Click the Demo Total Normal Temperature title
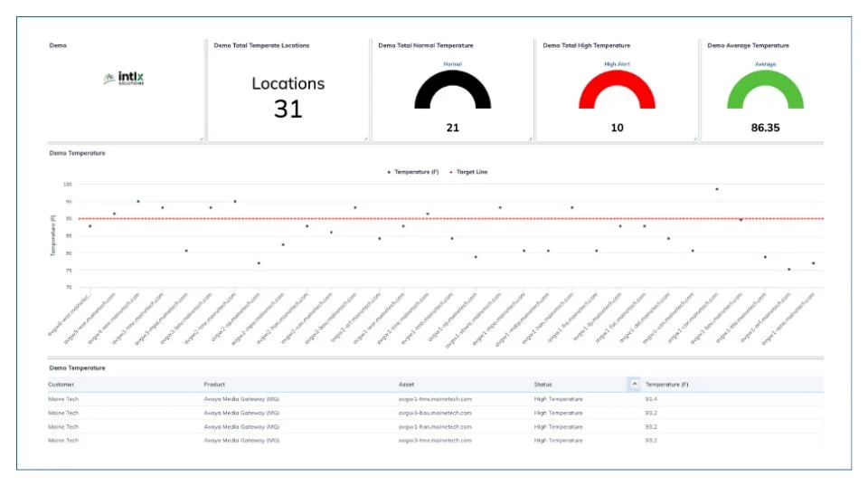This screenshot has width=868, height=486. 426,45
